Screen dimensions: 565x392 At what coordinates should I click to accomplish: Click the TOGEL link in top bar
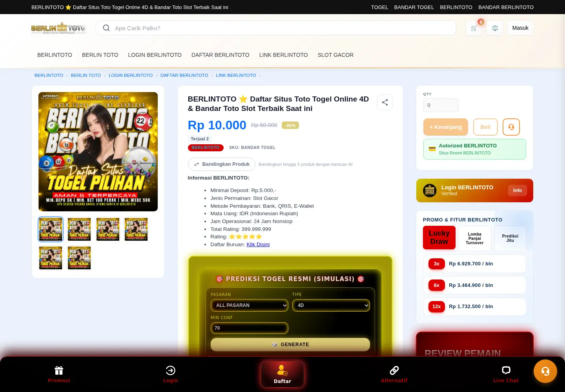pos(379,7)
